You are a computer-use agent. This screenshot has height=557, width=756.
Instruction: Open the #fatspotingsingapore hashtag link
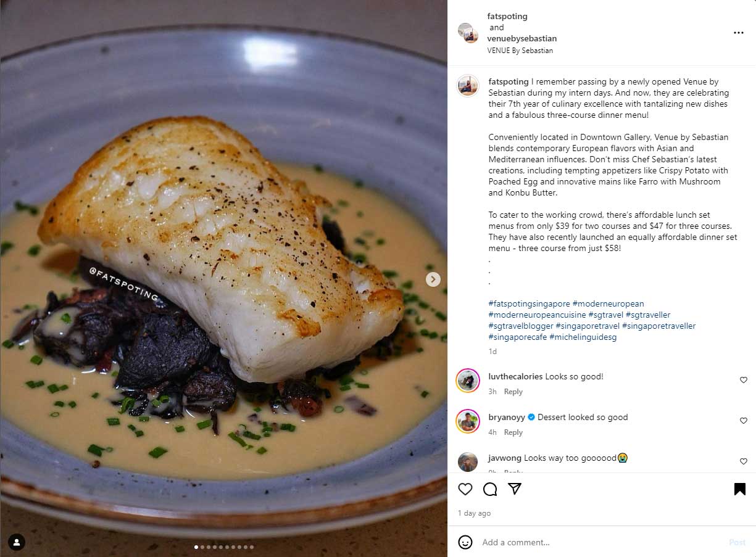pyautogui.click(x=530, y=303)
